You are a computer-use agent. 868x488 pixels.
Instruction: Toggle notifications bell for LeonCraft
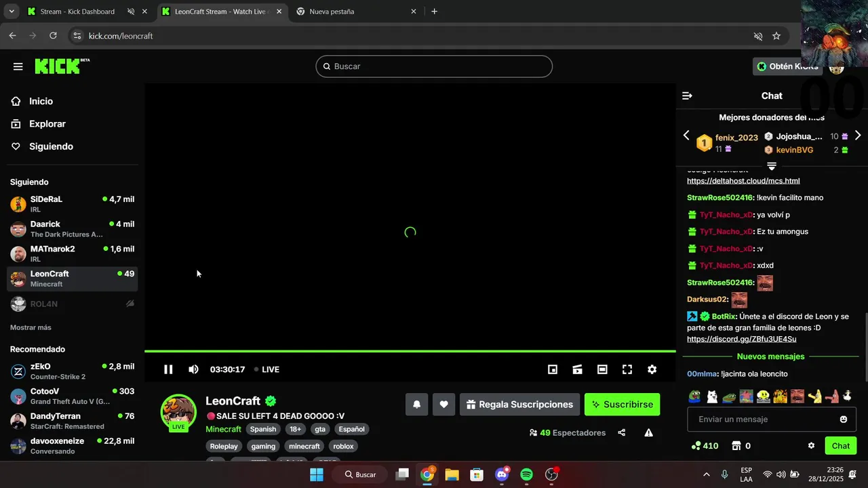417,405
